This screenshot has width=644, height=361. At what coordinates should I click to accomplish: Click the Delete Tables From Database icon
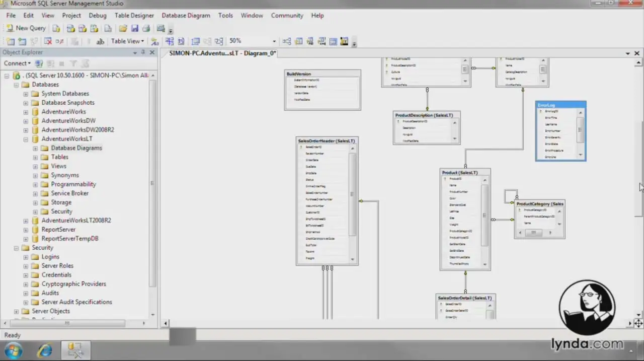pyautogui.click(x=48, y=41)
